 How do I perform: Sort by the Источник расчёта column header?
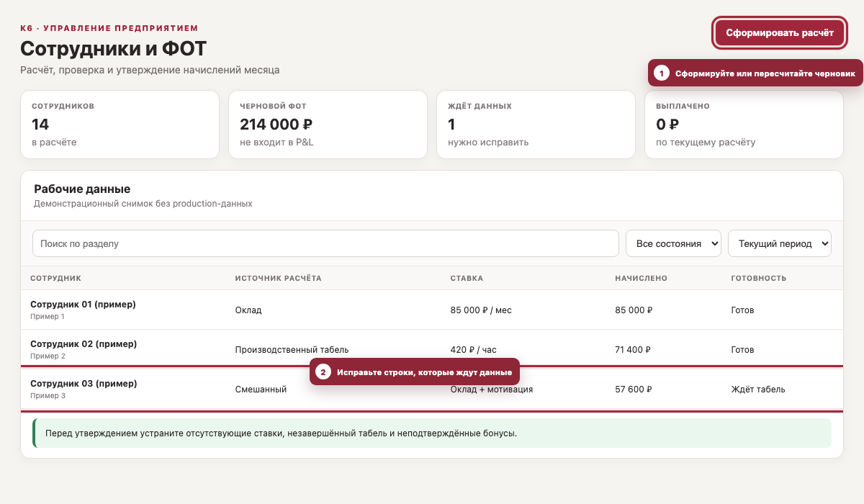coord(278,278)
